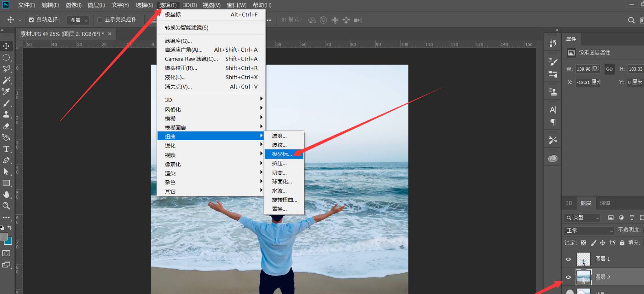Select the Horizontal Type tool

(6, 149)
